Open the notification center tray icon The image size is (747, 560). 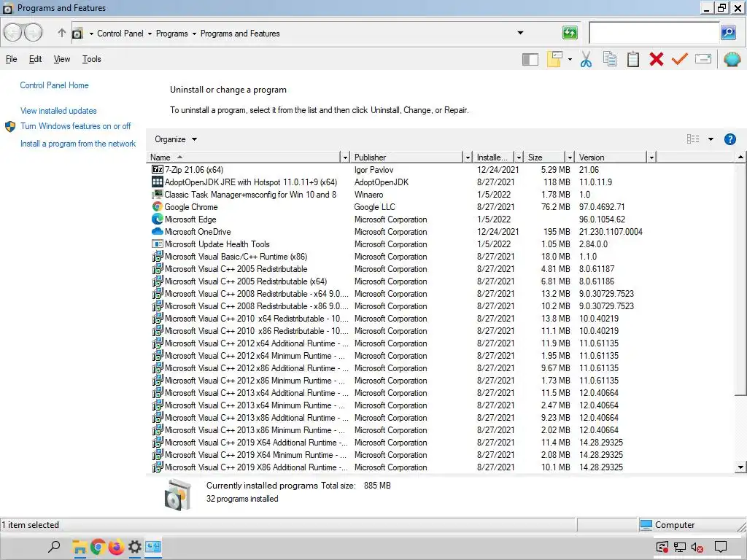[x=720, y=547]
